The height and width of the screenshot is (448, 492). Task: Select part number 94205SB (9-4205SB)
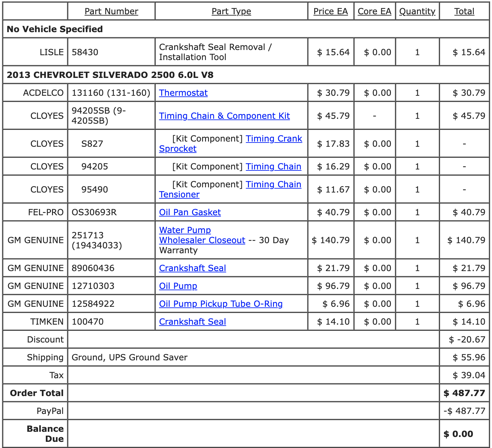pyautogui.click(x=99, y=116)
